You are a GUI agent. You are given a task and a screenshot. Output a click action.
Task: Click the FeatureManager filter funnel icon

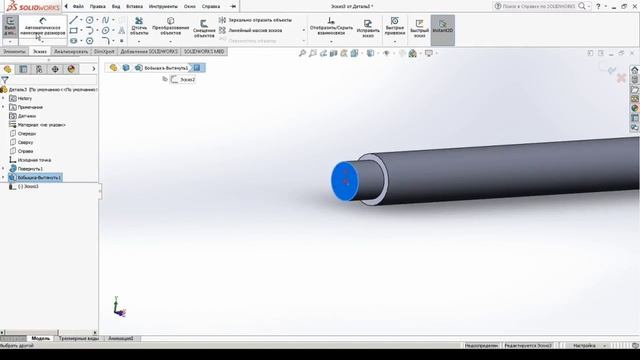[x=5, y=80]
